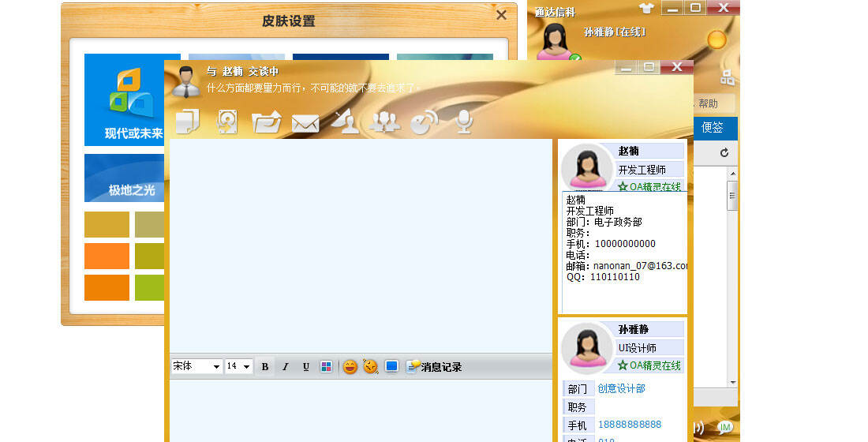Open the group contacts icon
The width and height of the screenshot is (868, 442).
point(384,122)
